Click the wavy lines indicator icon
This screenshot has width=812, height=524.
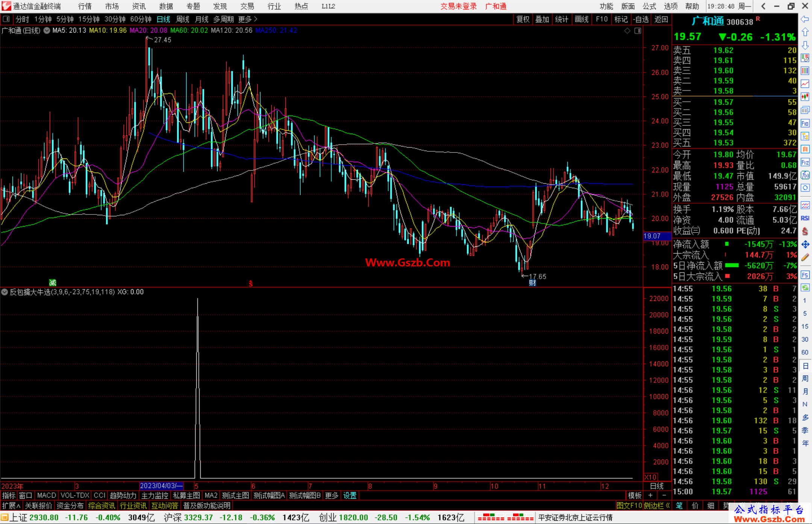[805, 205]
